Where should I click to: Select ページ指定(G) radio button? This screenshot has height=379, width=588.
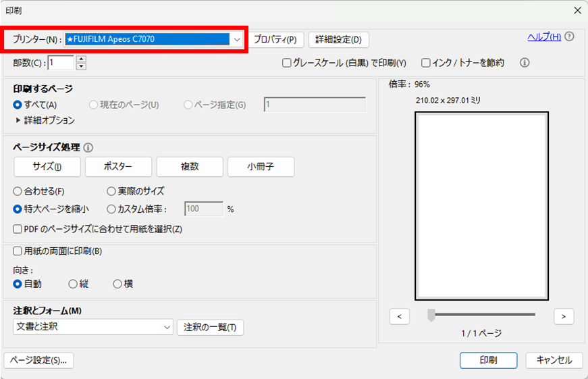(188, 105)
